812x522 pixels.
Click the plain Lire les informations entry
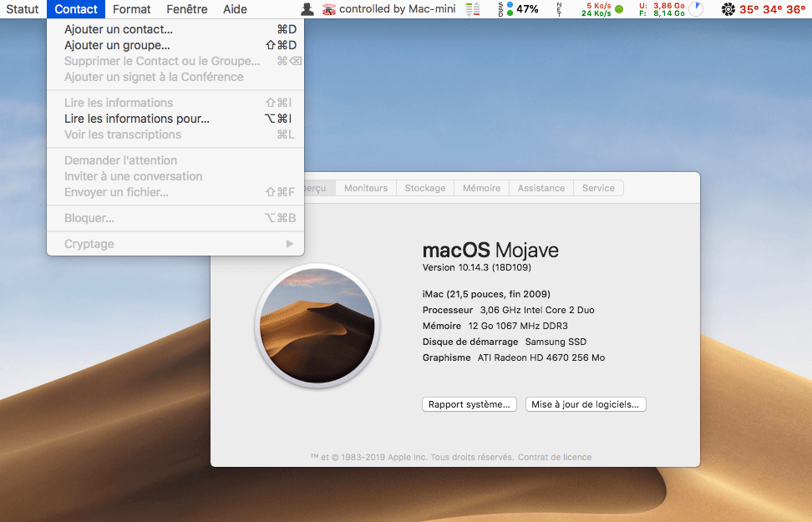[175, 103]
